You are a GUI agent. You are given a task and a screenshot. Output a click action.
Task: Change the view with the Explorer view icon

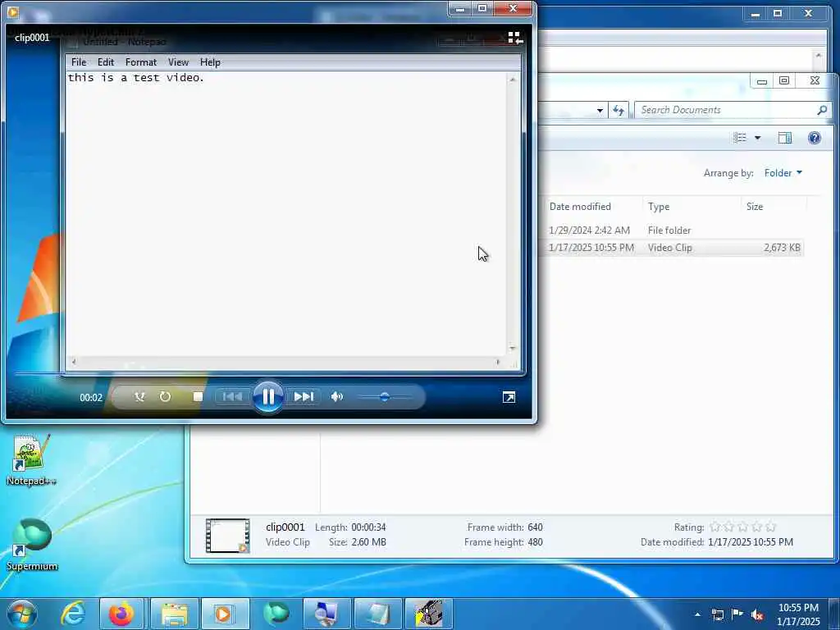coord(740,138)
